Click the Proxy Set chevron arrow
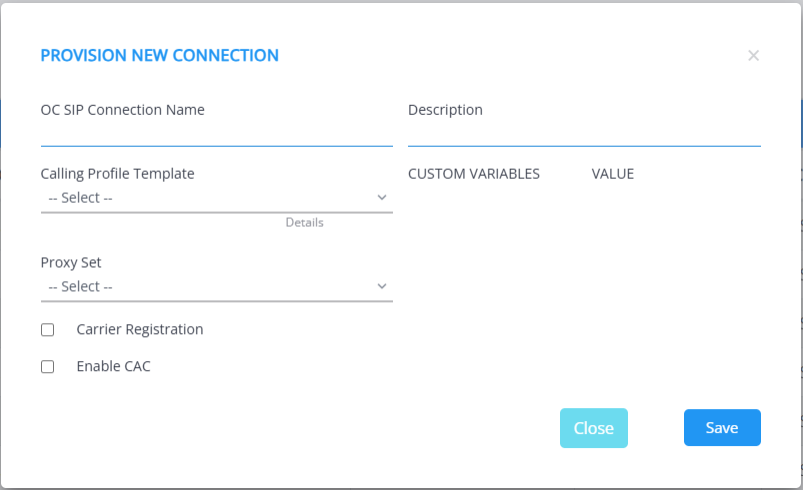Image resolution: width=803 pixels, height=490 pixels. 381,287
